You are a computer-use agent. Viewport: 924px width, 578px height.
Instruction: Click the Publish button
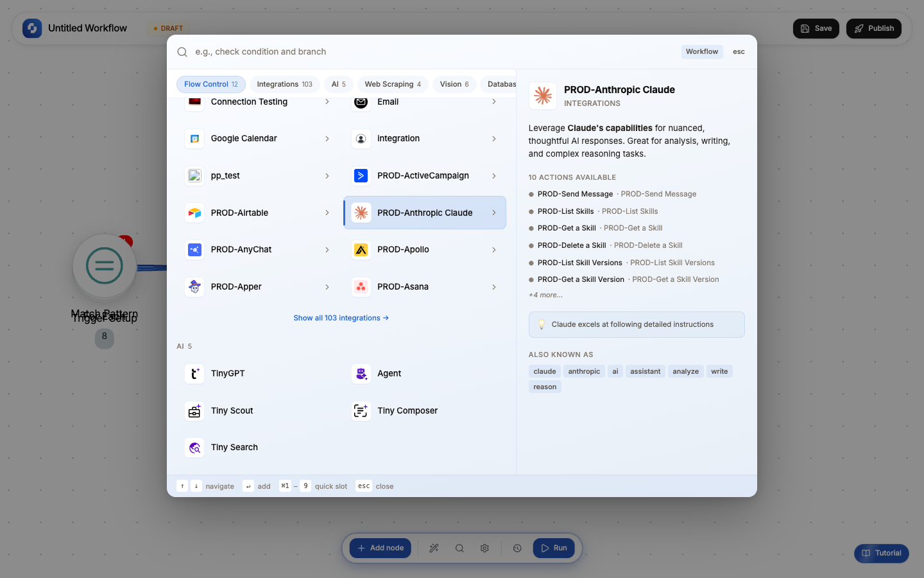coord(874,28)
